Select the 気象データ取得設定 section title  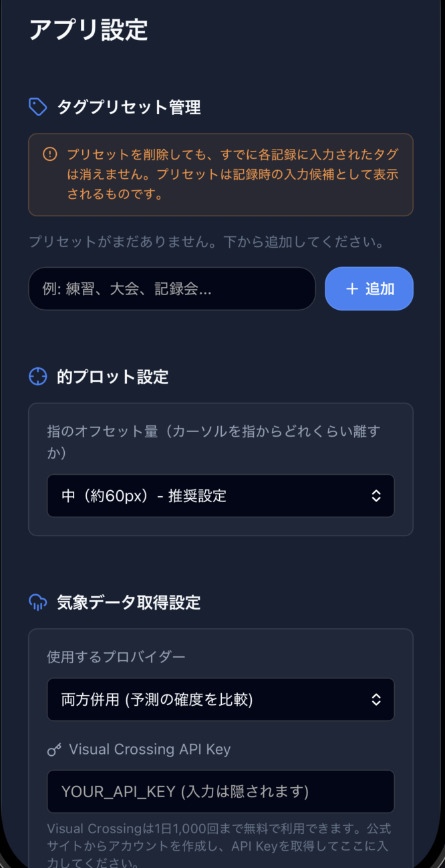(x=129, y=603)
